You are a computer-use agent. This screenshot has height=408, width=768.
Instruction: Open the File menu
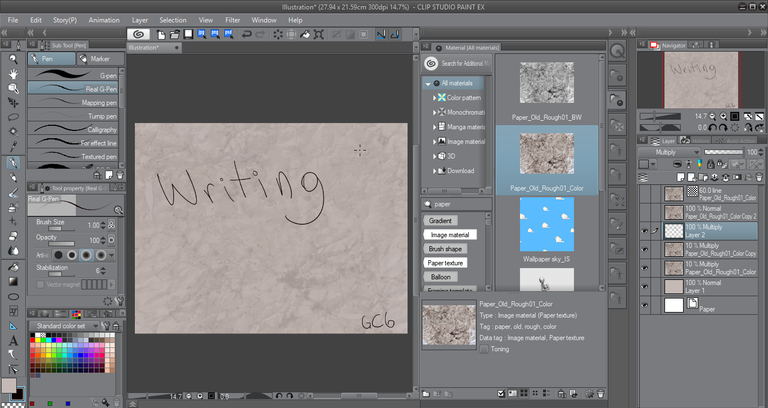(13, 20)
